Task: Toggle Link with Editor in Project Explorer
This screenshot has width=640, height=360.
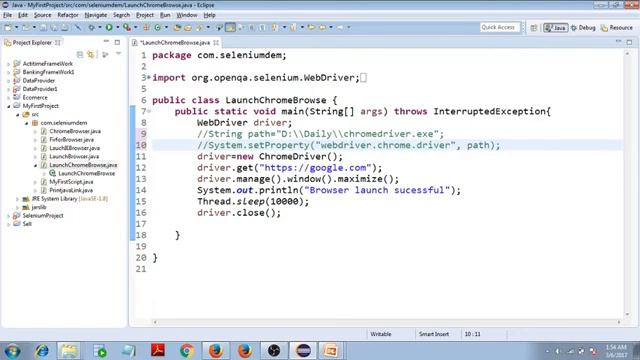Action: click(x=91, y=54)
